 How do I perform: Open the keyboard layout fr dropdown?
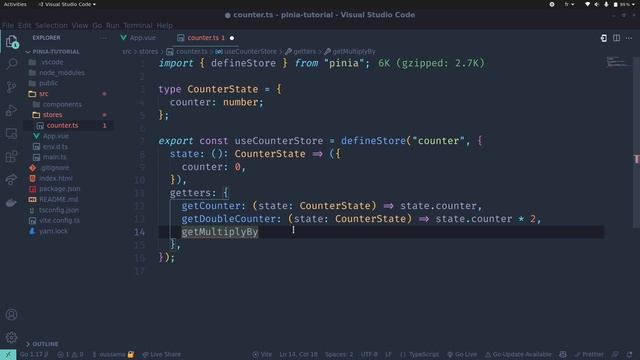pyautogui.click(x=569, y=4)
